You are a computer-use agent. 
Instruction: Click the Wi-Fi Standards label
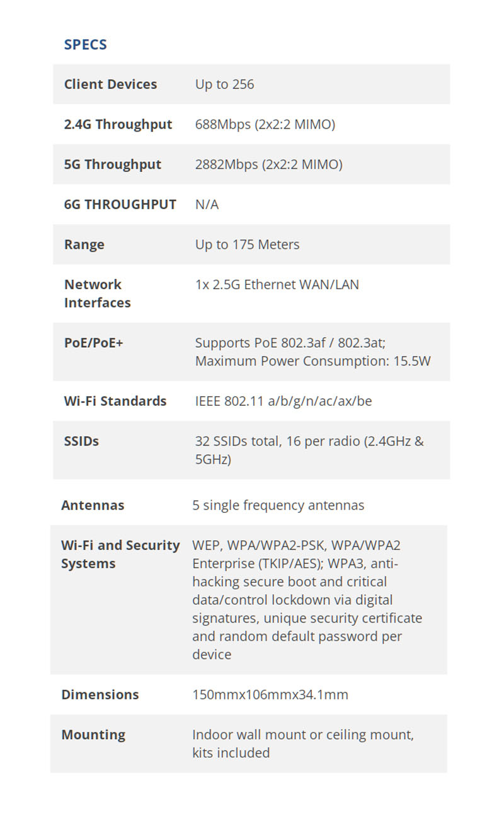coord(115,401)
